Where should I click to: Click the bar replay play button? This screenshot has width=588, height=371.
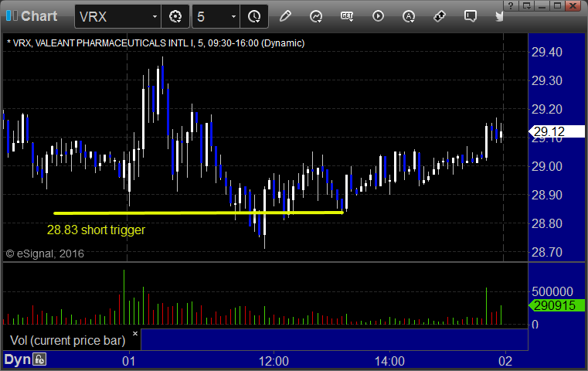pos(378,16)
